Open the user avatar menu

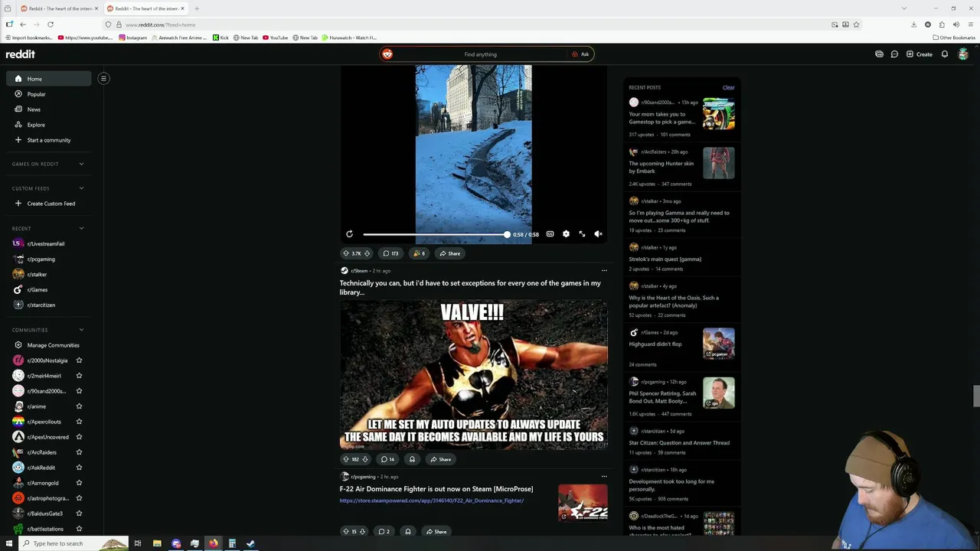pos(963,54)
